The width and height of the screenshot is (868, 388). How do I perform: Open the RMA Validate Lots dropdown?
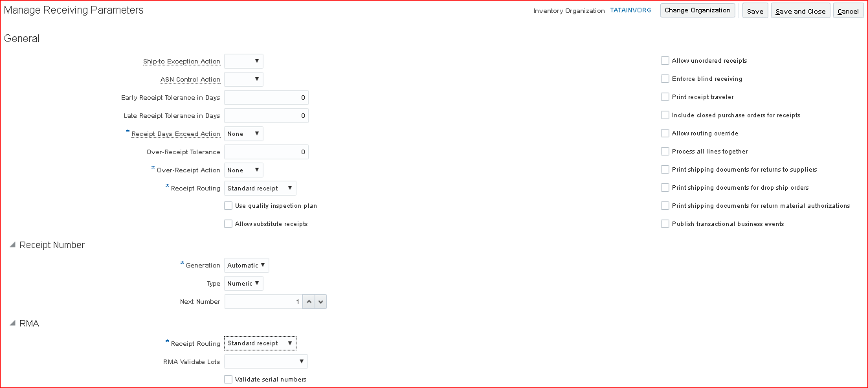click(265, 361)
